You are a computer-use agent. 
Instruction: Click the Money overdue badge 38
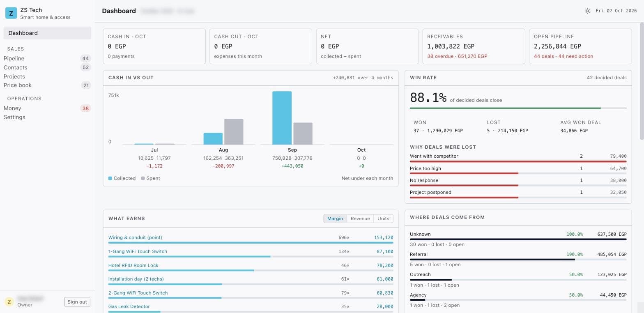pos(85,108)
